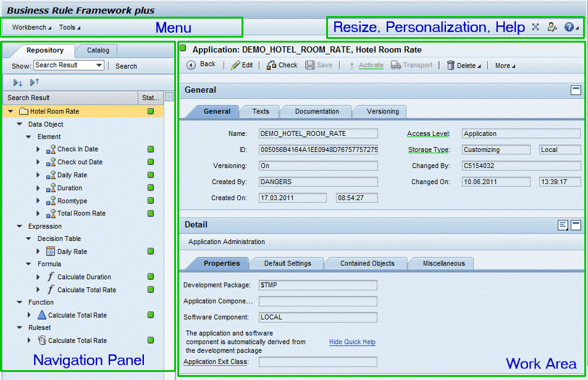
Task: Click the resize full-screen icon
Action: 535,27
